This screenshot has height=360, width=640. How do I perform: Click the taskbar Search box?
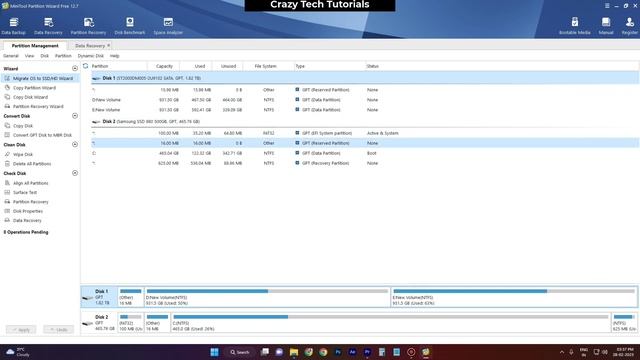[x=240, y=352]
